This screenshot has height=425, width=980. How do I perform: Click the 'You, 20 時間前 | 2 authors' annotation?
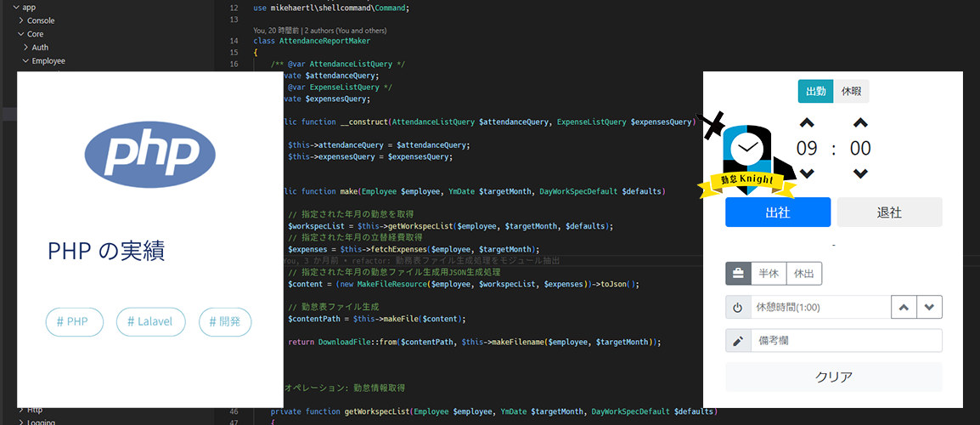click(320, 30)
